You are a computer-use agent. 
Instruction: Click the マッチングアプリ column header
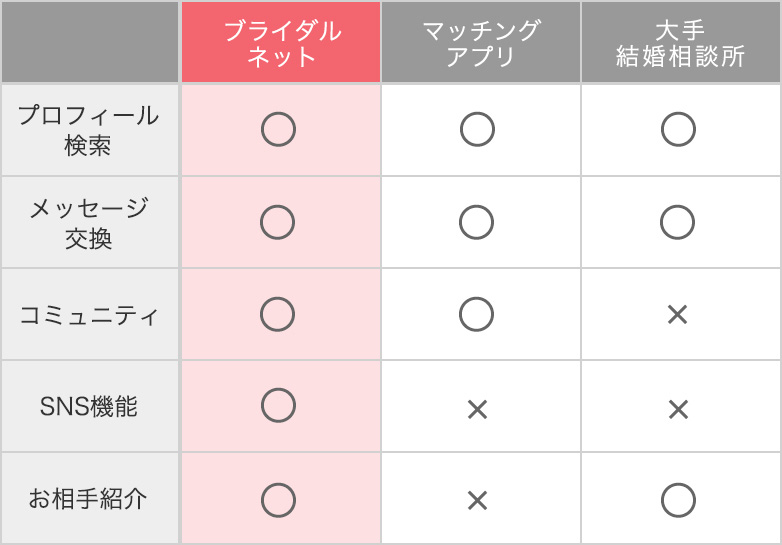[x=480, y=43]
